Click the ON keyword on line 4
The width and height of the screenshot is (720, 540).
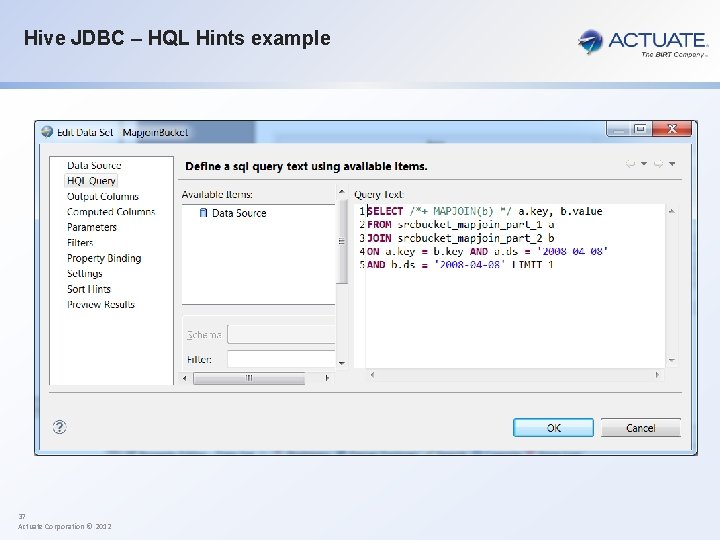373,251
